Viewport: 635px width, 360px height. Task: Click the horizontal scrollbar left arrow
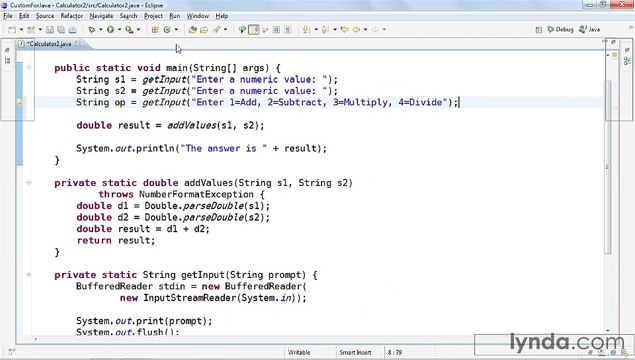point(36,339)
